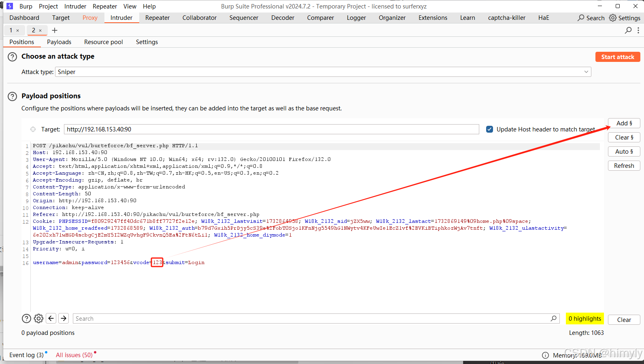Open the help icon beside Choose an attack type
This screenshot has height=364, width=644.
13,57
